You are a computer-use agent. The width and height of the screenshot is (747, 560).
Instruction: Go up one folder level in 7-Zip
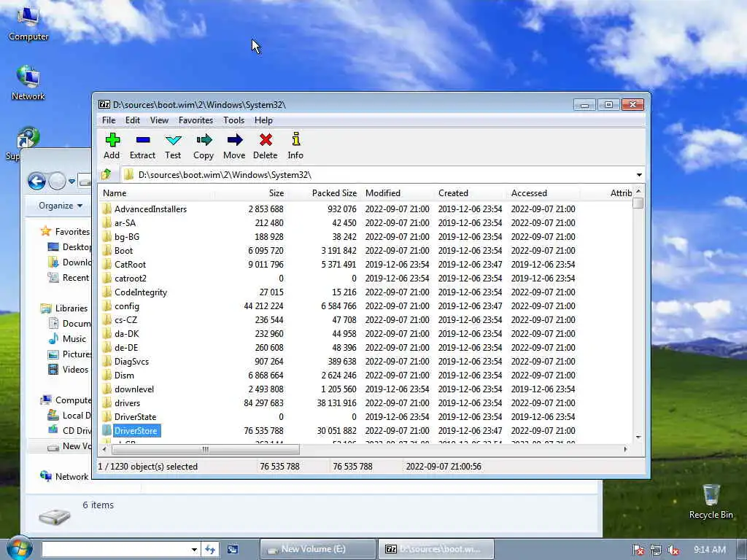click(107, 174)
